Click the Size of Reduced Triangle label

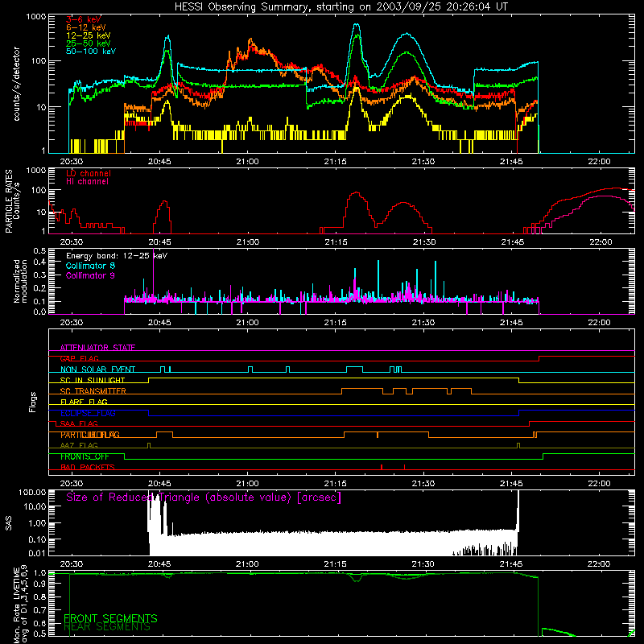coord(204,497)
